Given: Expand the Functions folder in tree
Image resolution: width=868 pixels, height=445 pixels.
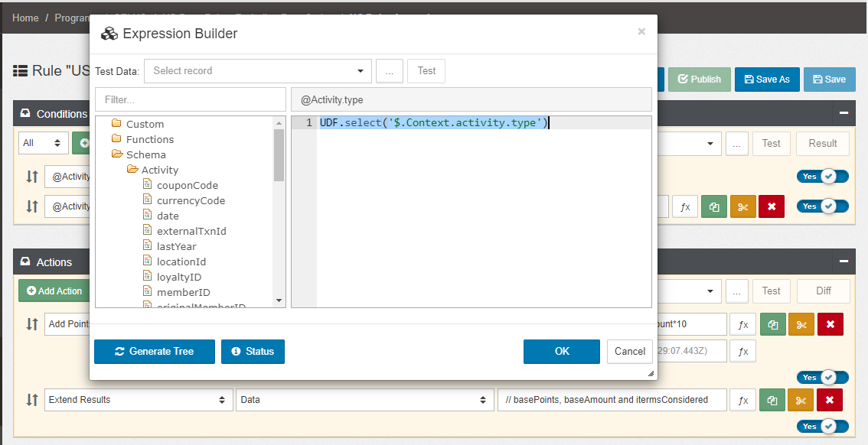Looking at the screenshot, I should (x=149, y=139).
